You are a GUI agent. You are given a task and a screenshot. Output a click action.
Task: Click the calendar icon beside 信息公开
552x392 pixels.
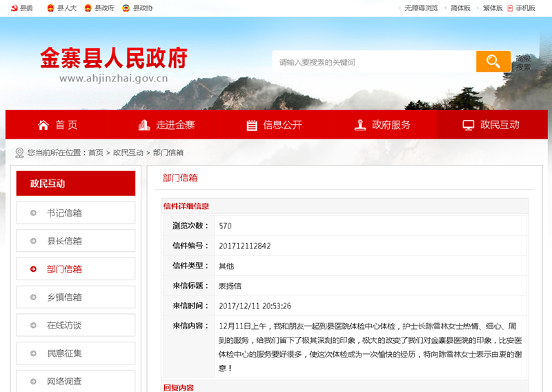(252, 125)
